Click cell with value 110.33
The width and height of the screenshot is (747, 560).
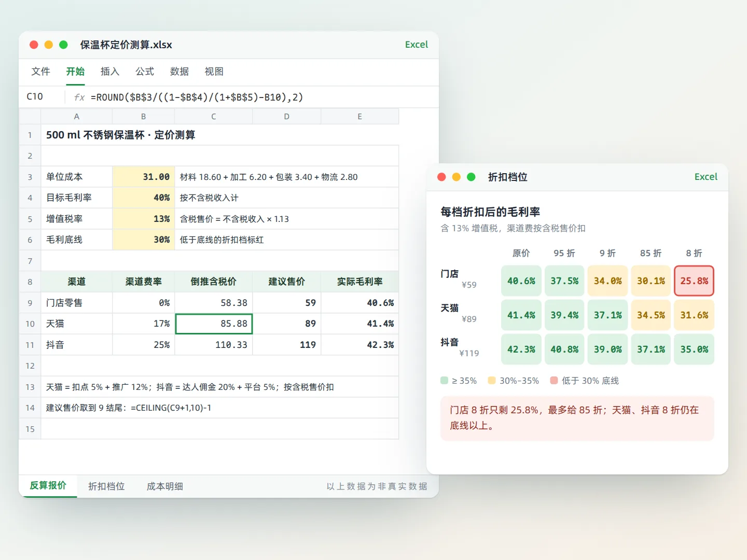pyautogui.click(x=213, y=345)
